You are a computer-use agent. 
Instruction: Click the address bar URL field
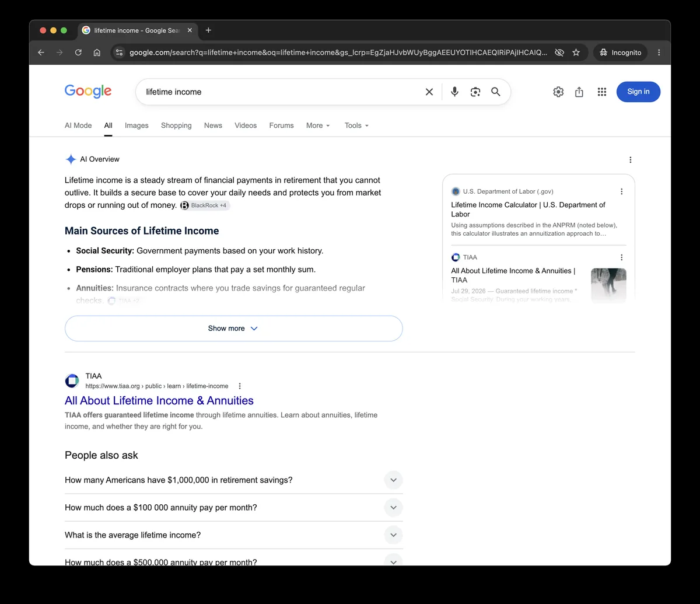(338, 53)
